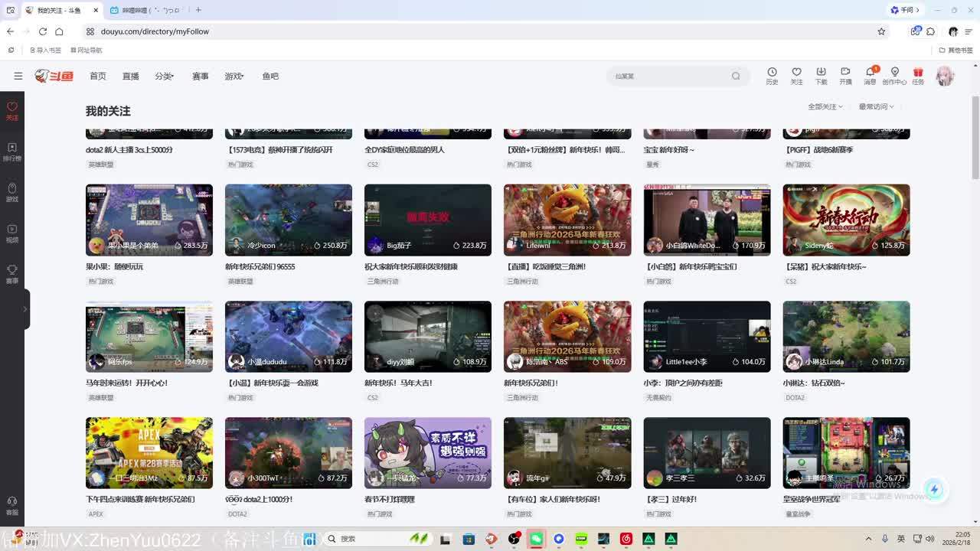Open the 消息 notification bell

pyautogui.click(x=870, y=75)
